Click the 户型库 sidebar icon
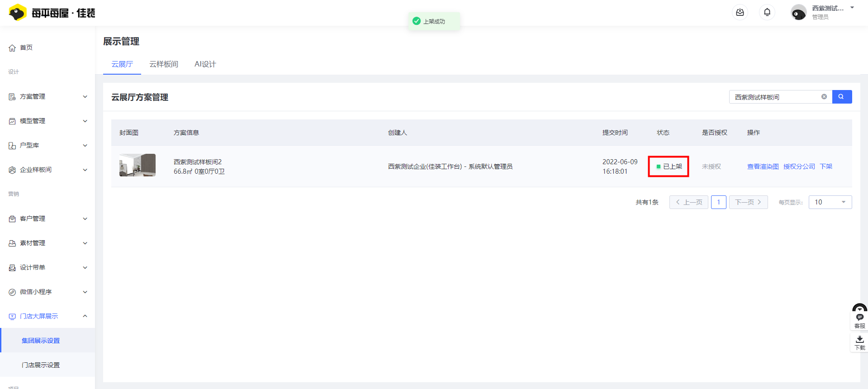The image size is (868, 389). [x=12, y=146]
